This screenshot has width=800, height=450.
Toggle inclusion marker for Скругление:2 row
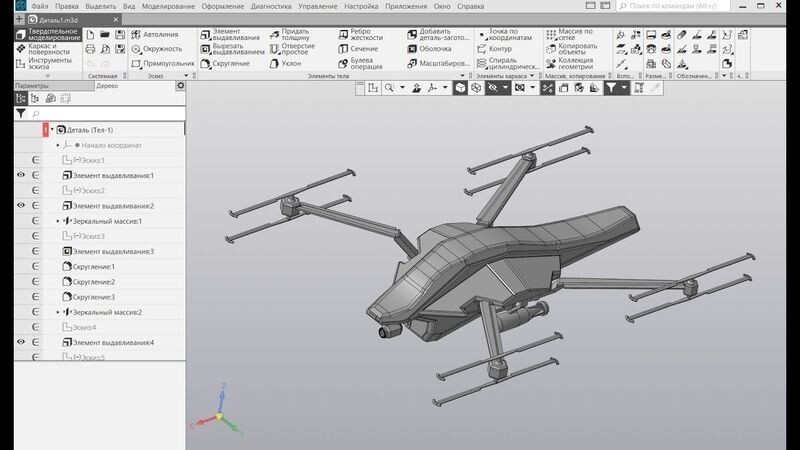(35, 281)
